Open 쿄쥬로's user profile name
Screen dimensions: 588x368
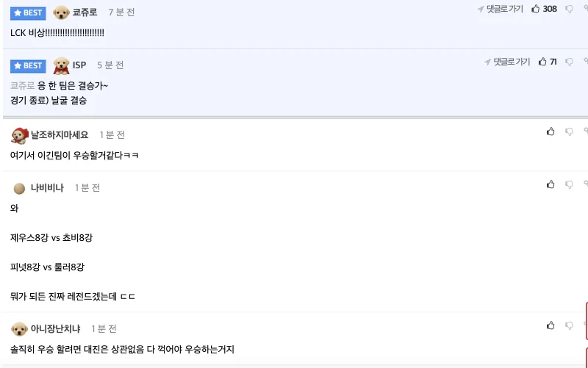[85, 12]
